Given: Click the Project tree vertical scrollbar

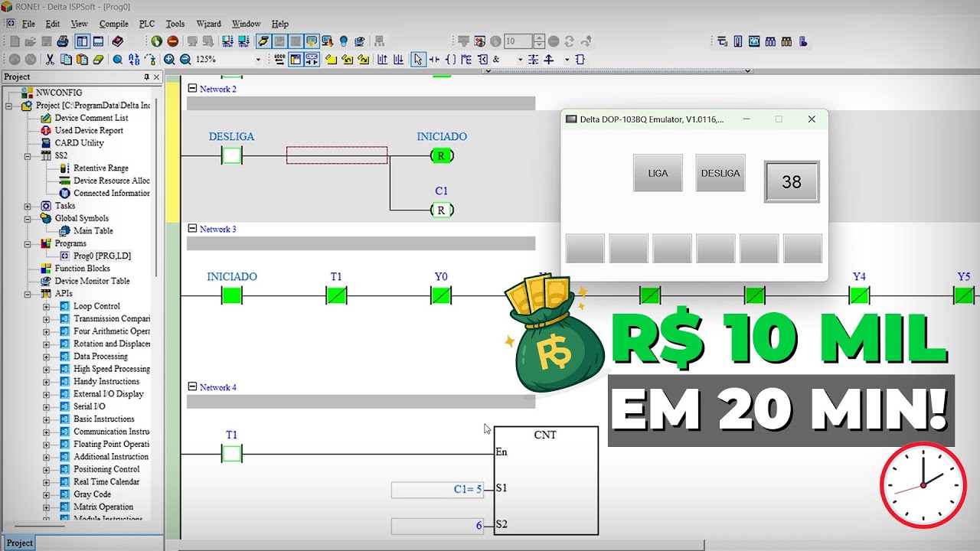Looking at the screenshot, I should tap(157, 187).
